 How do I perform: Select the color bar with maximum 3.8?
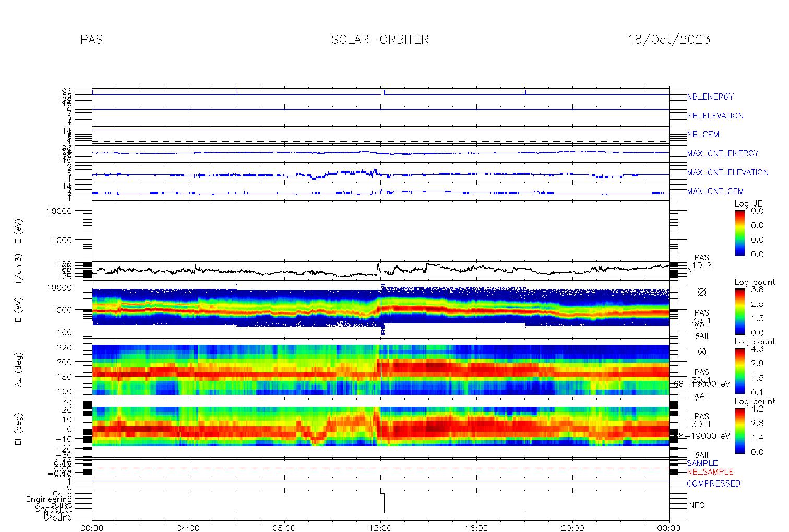coord(740,311)
